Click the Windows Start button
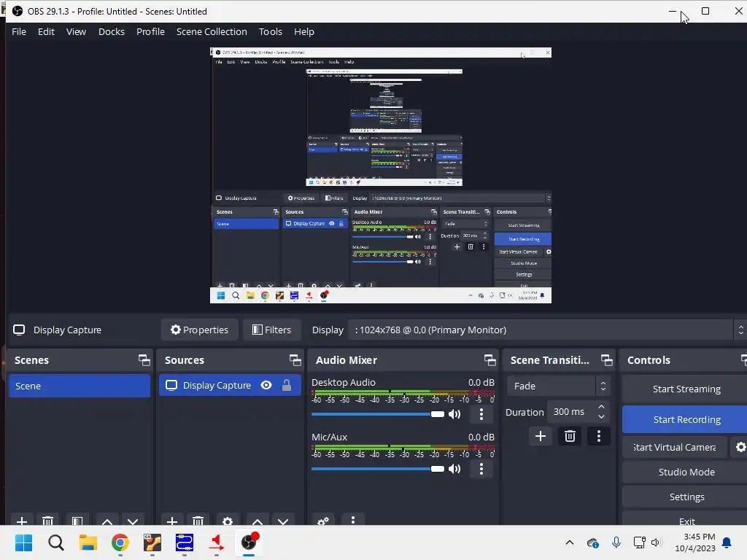This screenshot has width=747, height=560. [x=24, y=542]
